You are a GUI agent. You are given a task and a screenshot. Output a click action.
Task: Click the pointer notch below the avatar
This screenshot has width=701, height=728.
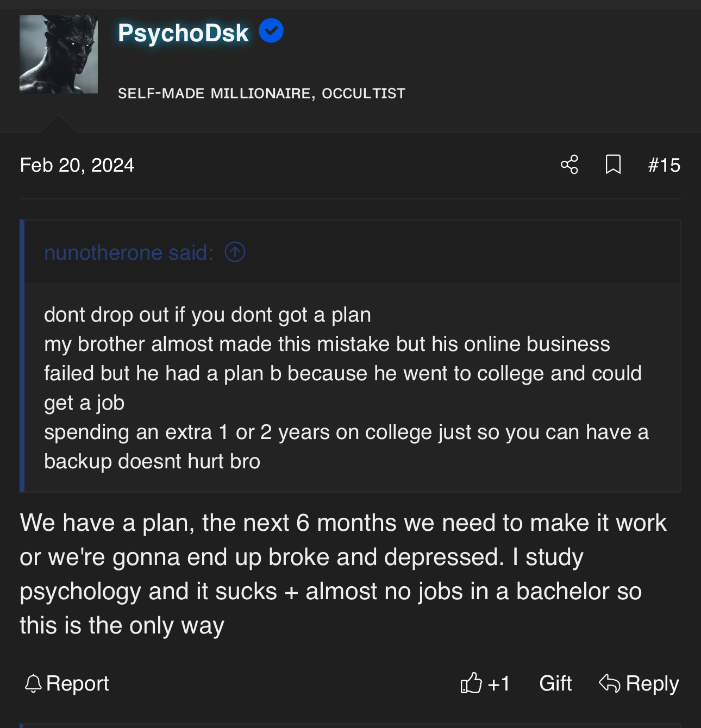pyautogui.click(x=58, y=124)
